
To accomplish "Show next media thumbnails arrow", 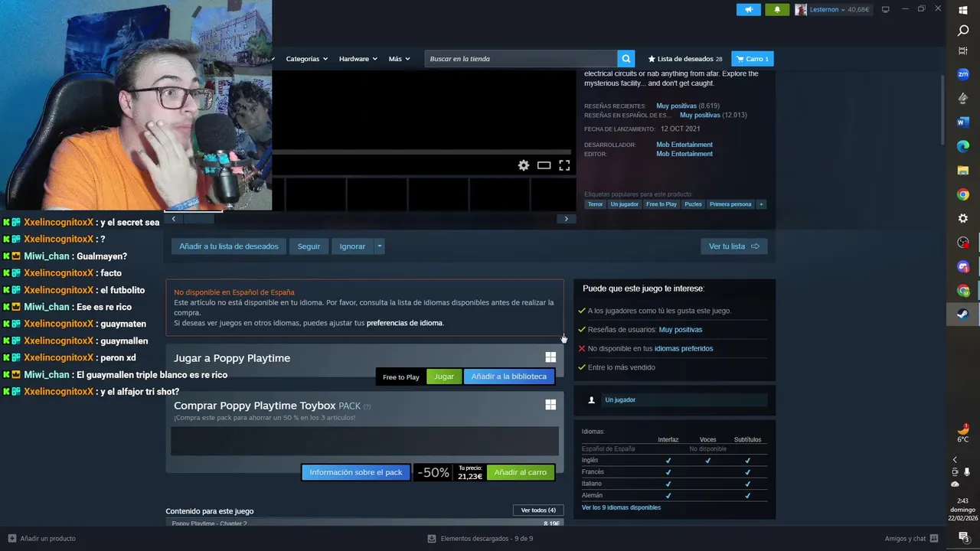I will coord(567,219).
